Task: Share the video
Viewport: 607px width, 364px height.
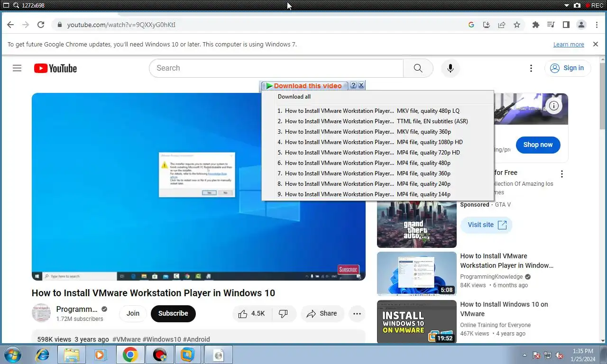Action: click(322, 313)
